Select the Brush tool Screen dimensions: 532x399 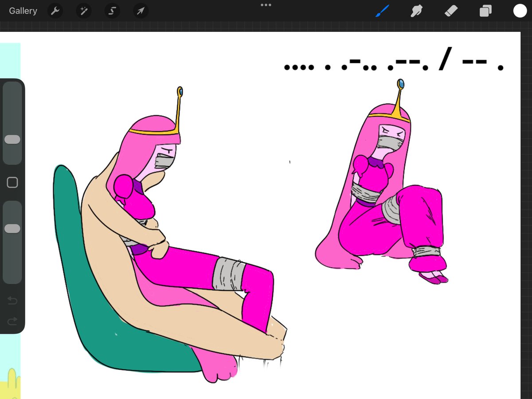click(382, 11)
